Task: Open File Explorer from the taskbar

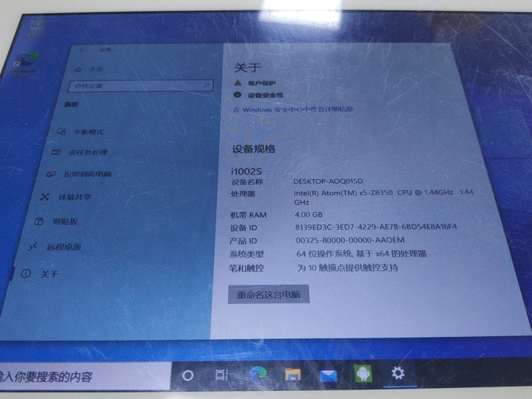Action: 292,374
